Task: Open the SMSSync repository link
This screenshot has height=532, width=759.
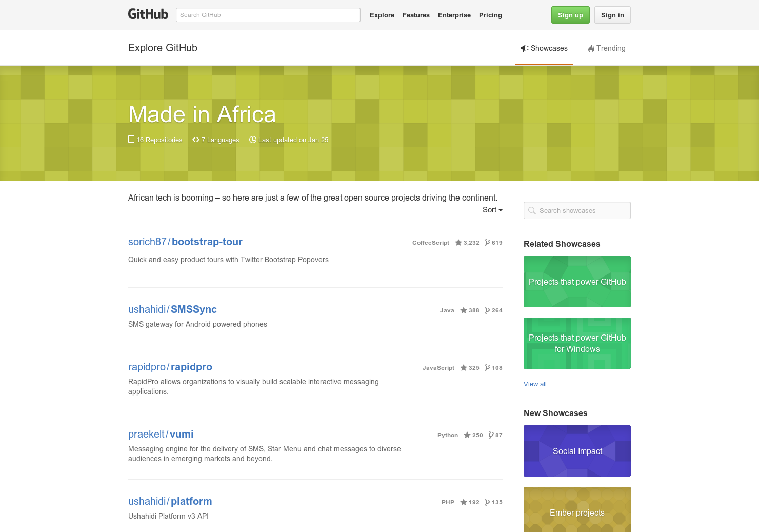Action: point(194,309)
